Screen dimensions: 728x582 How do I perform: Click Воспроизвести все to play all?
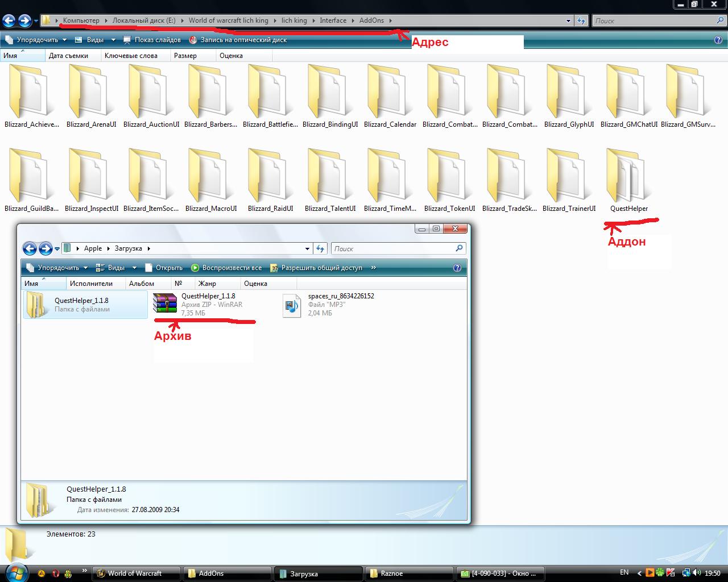226,268
